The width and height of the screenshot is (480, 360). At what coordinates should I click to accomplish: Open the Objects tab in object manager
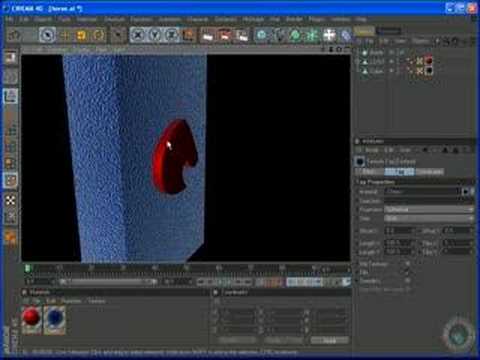tap(364, 31)
